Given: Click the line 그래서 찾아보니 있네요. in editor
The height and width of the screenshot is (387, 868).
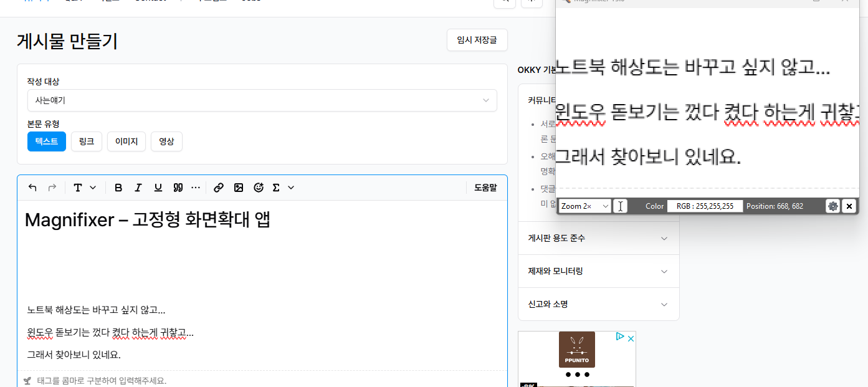Looking at the screenshot, I should [x=74, y=355].
